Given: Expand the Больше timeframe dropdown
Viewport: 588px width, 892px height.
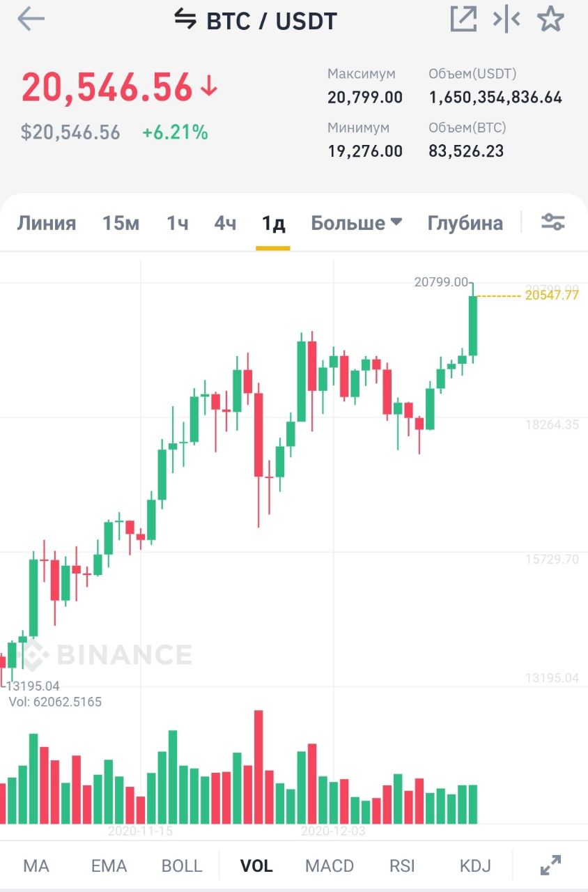Looking at the screenshot, I should click(x=356, y=223).
